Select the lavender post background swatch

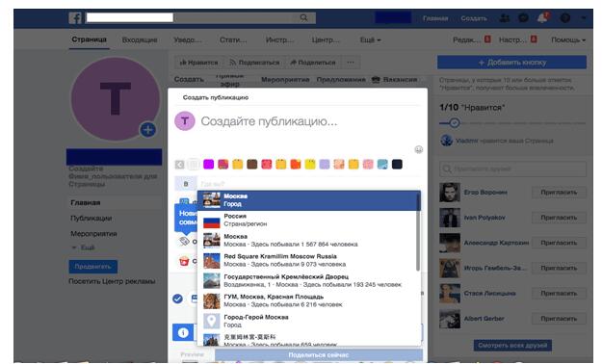325,165
